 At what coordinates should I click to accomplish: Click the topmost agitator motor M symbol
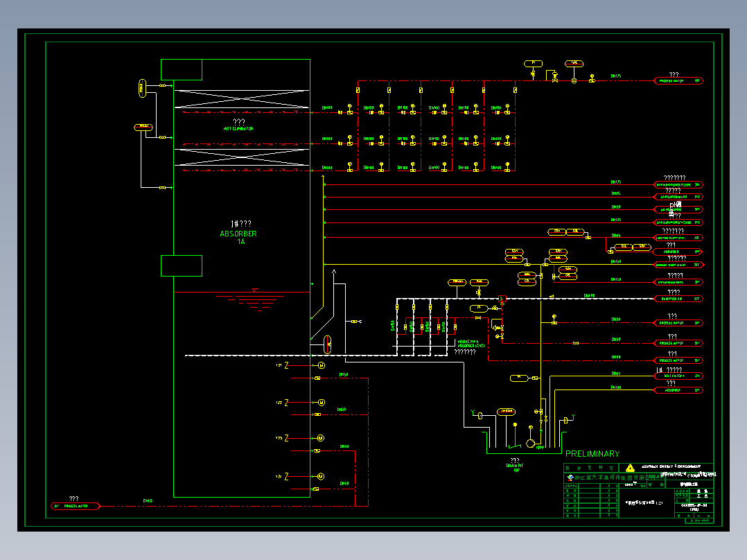pos(322,365)
